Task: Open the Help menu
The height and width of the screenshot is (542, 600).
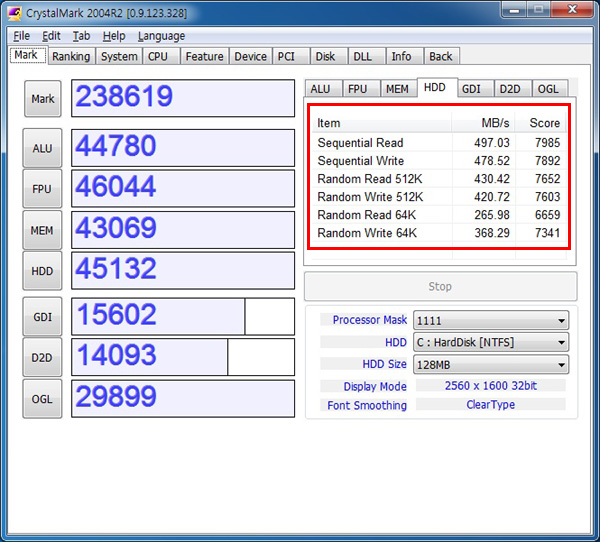Action: (x=114, y=36)
